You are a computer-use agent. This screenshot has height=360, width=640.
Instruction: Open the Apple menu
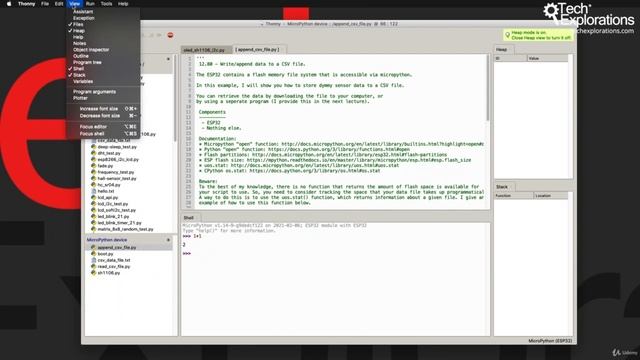pos(9,4)
